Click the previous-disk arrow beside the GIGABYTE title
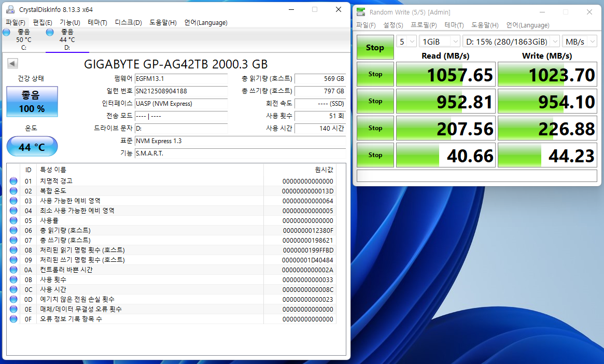 click(x=13, y=64)
